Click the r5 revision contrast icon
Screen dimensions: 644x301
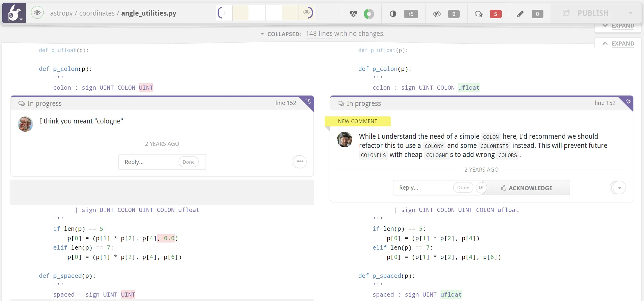pos(393,14)
